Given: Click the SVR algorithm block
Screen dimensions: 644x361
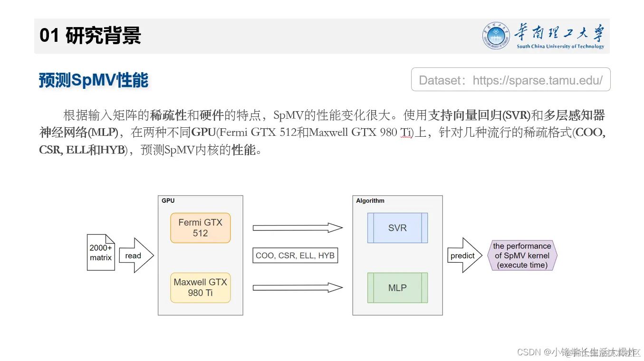Looking at the screenshot, I should tap(397, 228).
